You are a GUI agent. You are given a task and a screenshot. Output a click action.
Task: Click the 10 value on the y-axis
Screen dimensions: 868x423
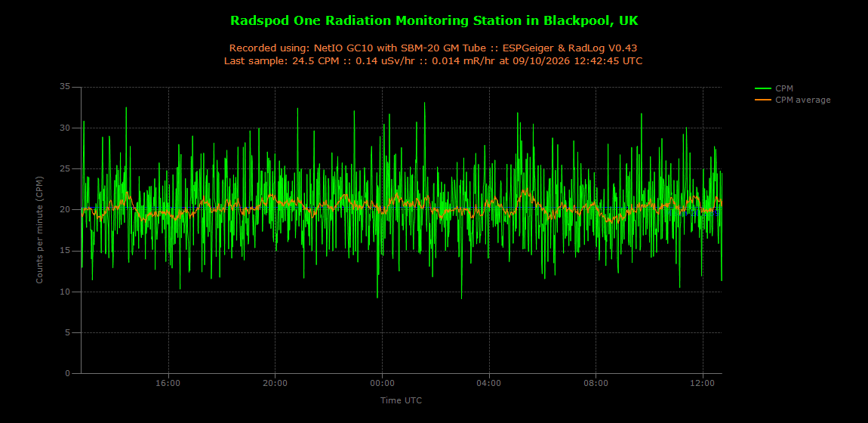(x=66, y=292)
